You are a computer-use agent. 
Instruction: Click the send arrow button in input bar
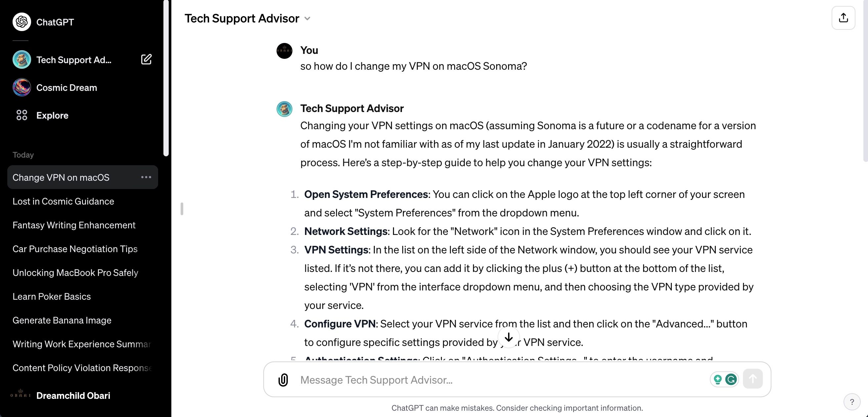[753, 379]
